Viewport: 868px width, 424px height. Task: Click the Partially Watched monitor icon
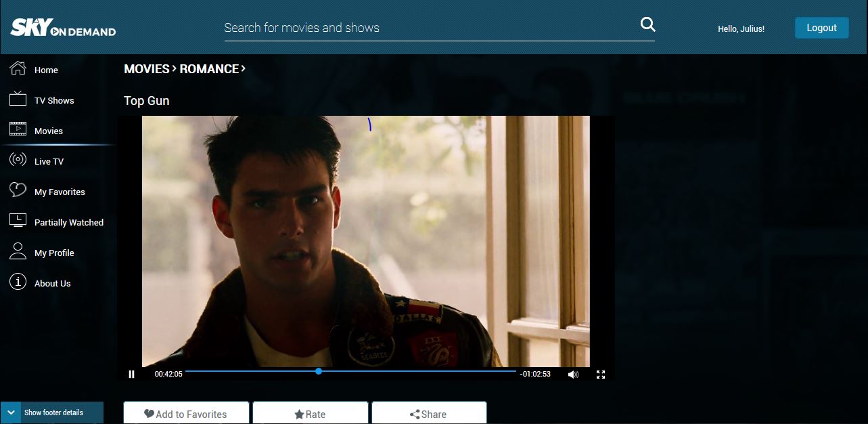[x=18, y=221]
